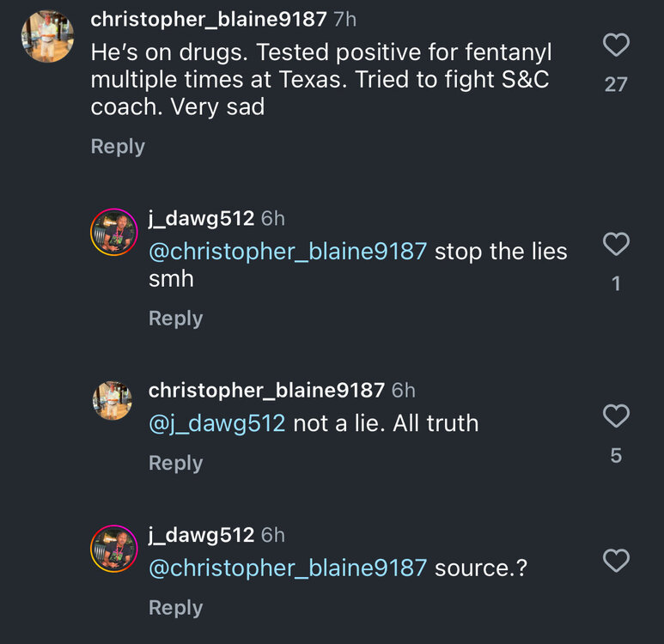Open christopher_blaine9187 username above "All truth" reply
Screen dimensions: 664x644
[x=266, y=390]
